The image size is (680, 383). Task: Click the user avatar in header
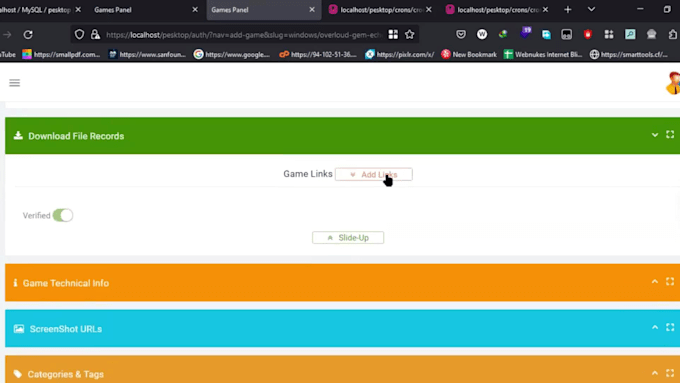[x=673, y=83]
